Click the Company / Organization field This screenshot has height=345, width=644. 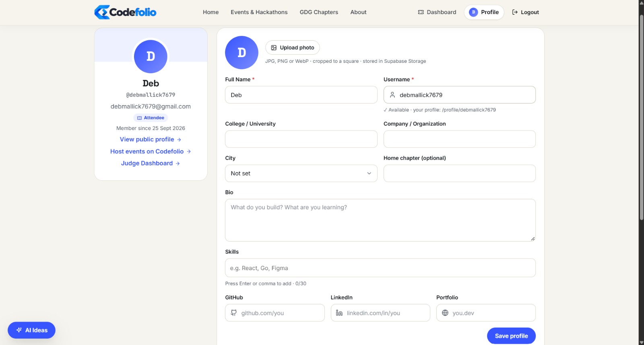[x=460, y=139]
